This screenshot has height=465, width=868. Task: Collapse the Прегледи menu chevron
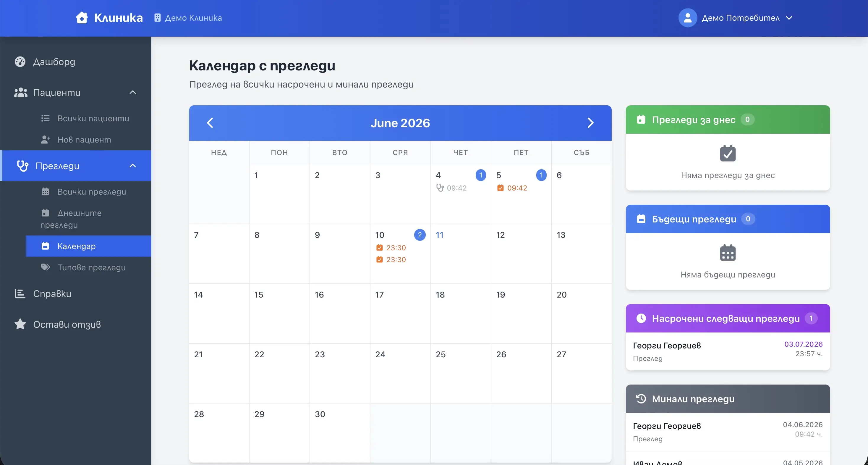(133, 166)
